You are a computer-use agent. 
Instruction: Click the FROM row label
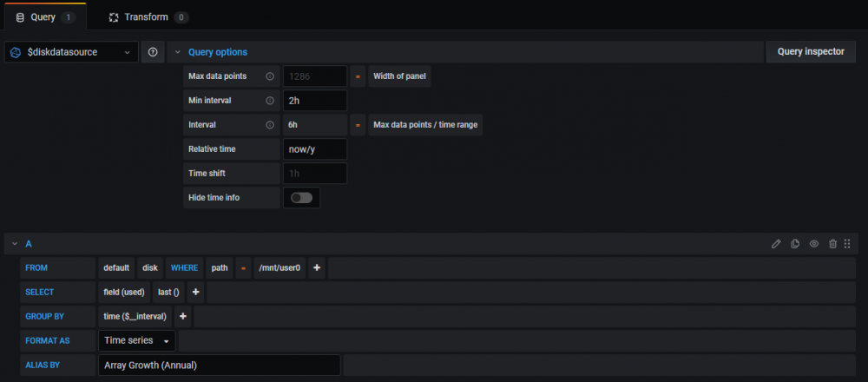point(57,268)
